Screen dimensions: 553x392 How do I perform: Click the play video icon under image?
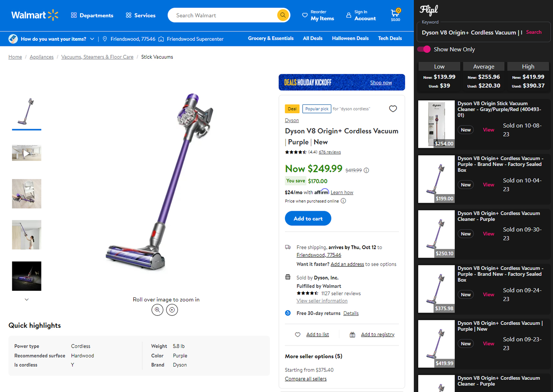click(x=172, y=310)
